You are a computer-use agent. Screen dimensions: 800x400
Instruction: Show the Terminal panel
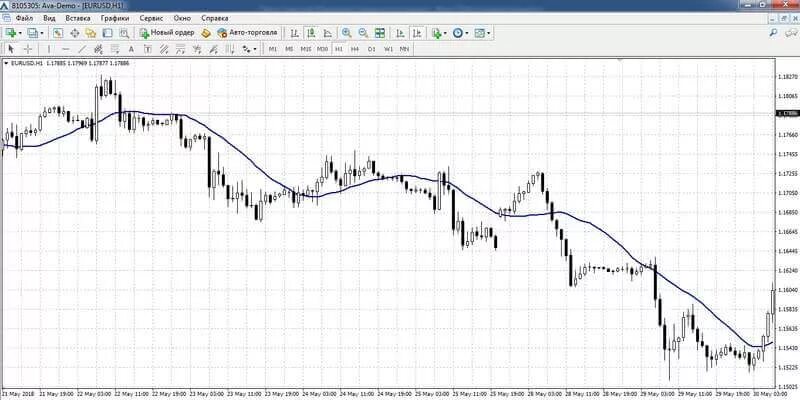(x=107, y=33)
